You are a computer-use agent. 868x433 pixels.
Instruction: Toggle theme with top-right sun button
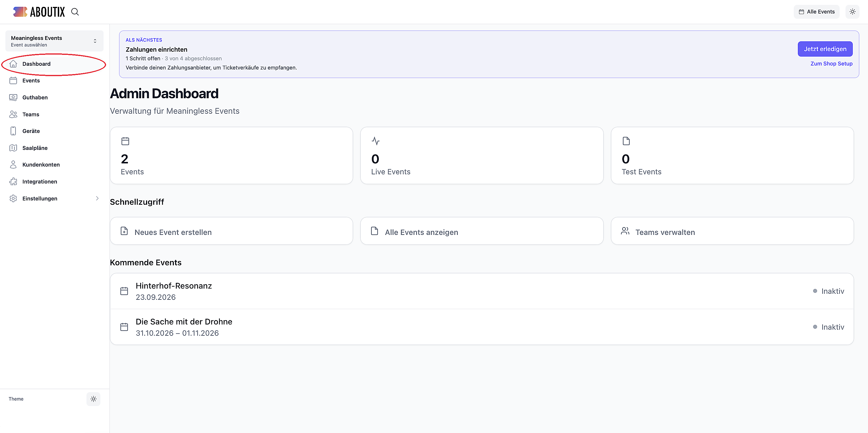pos(852,12)
